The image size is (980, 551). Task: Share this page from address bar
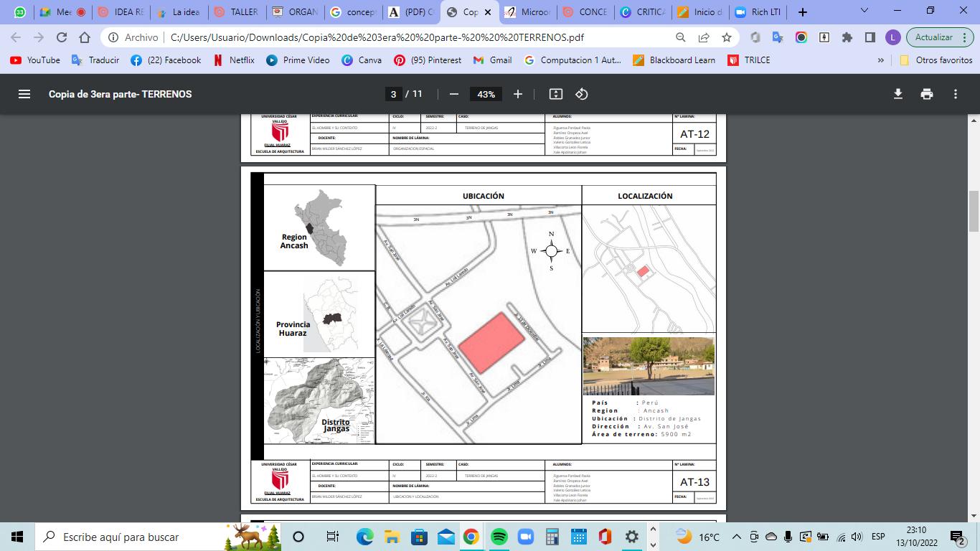click(x=704, y=37)
